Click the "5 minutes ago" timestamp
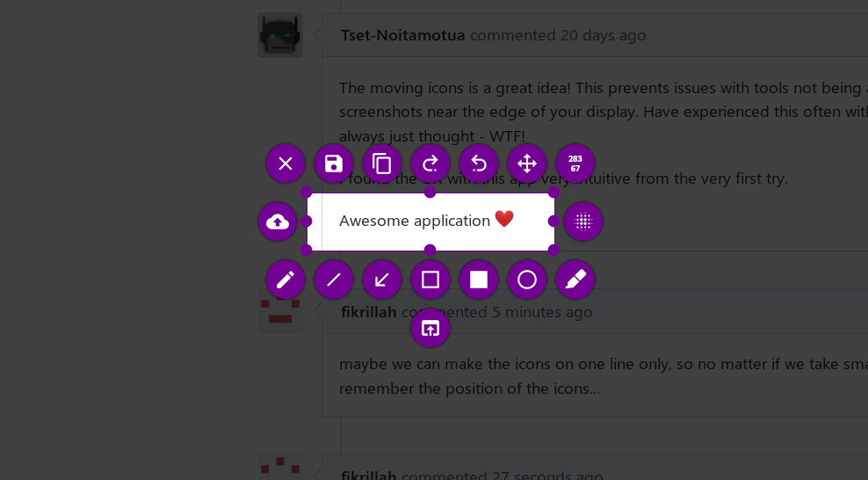Viewport: 868px width, 480px height. 543,312
